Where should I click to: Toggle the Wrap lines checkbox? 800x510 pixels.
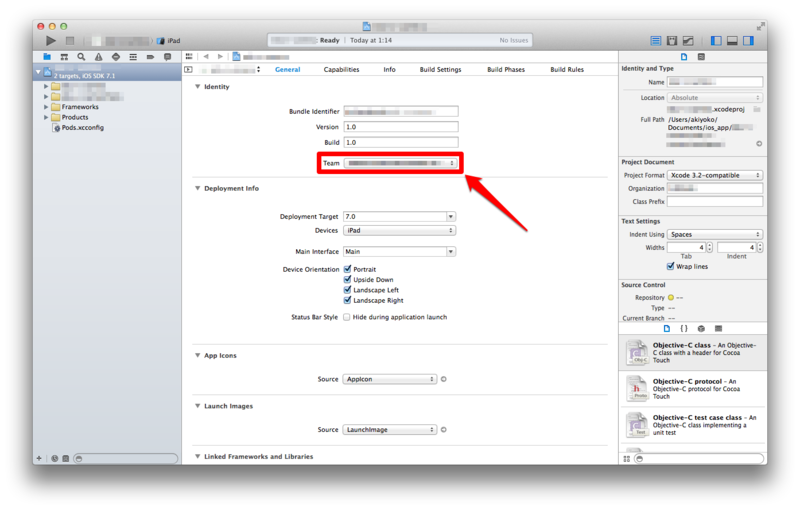tap(670, 266)
